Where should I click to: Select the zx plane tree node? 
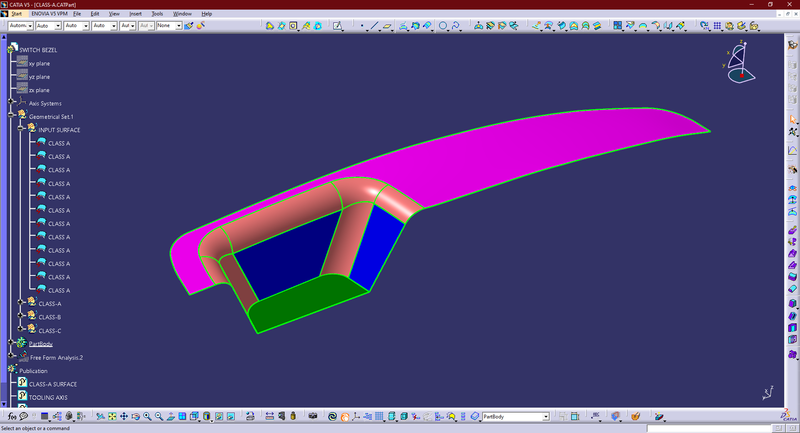pyautogui.click(x=40, y=90)
